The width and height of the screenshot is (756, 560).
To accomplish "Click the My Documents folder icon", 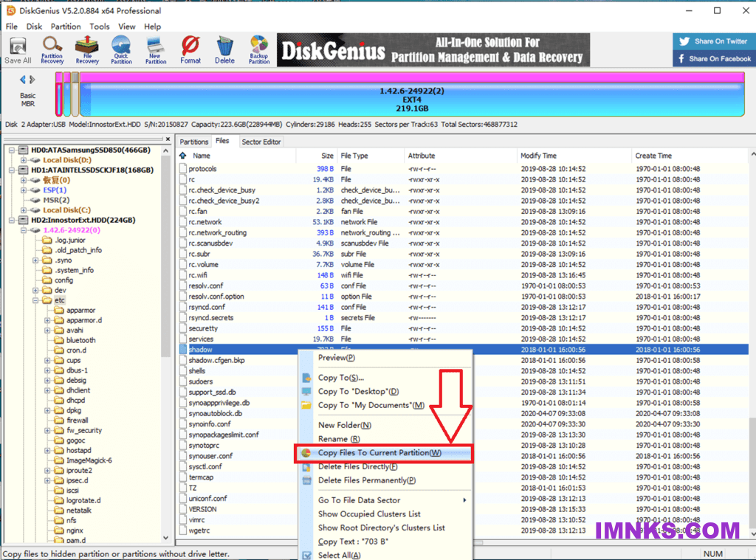I will (x=306, y=405).
